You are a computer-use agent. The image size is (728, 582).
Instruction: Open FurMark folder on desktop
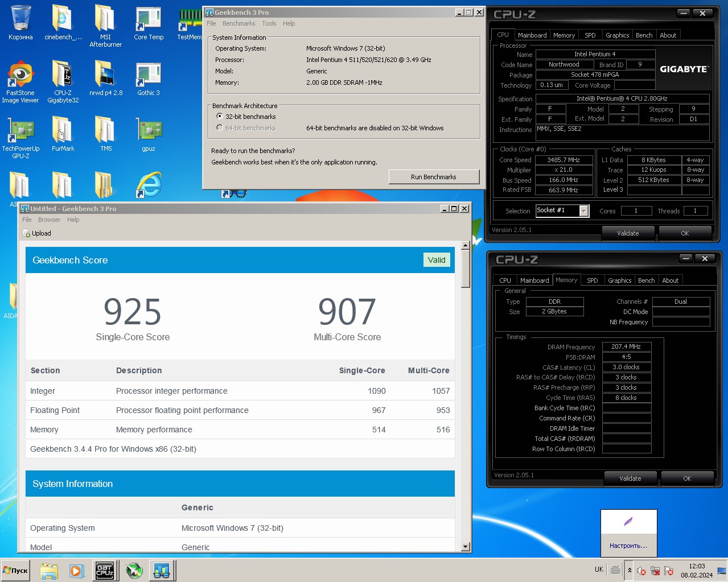(x=63, y=134)
